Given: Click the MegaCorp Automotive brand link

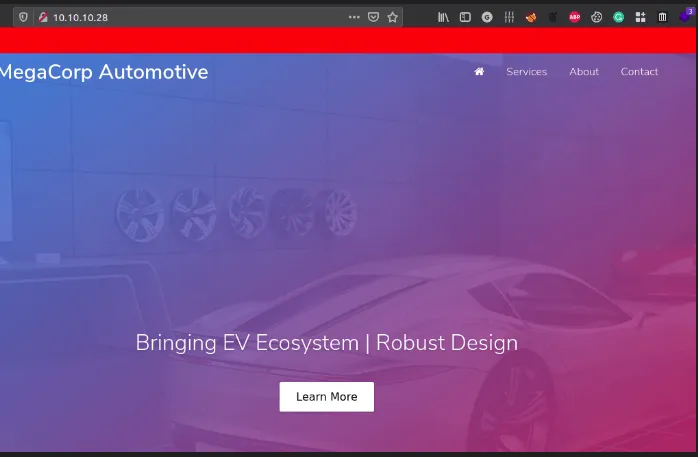Looking at the screenshot, I should (104, 72).
